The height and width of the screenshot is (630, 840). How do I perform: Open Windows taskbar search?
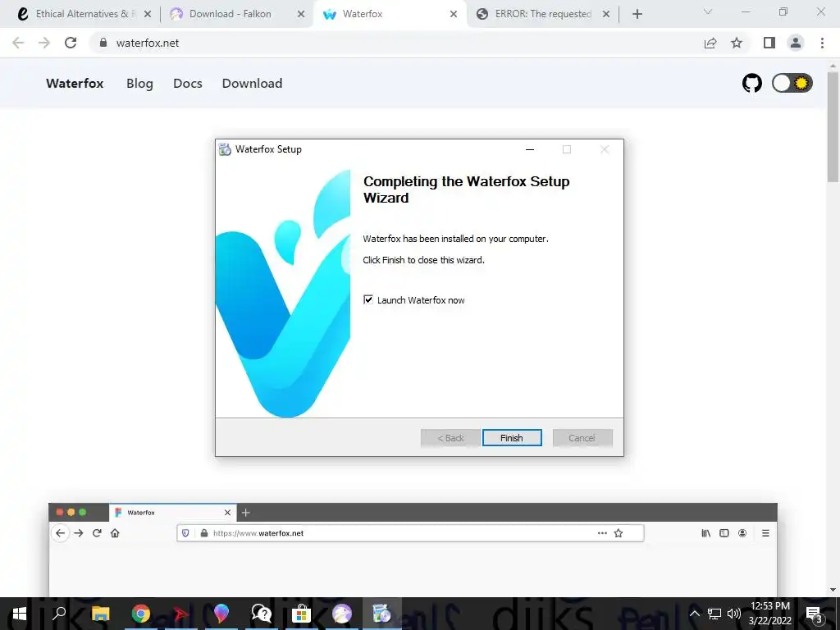[59, 614]
